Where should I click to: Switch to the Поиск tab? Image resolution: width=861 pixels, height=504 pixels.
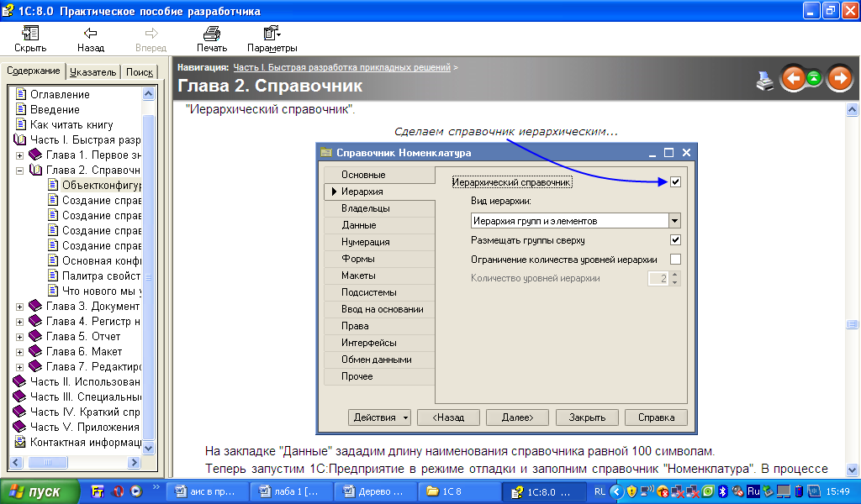pos(140,72)
